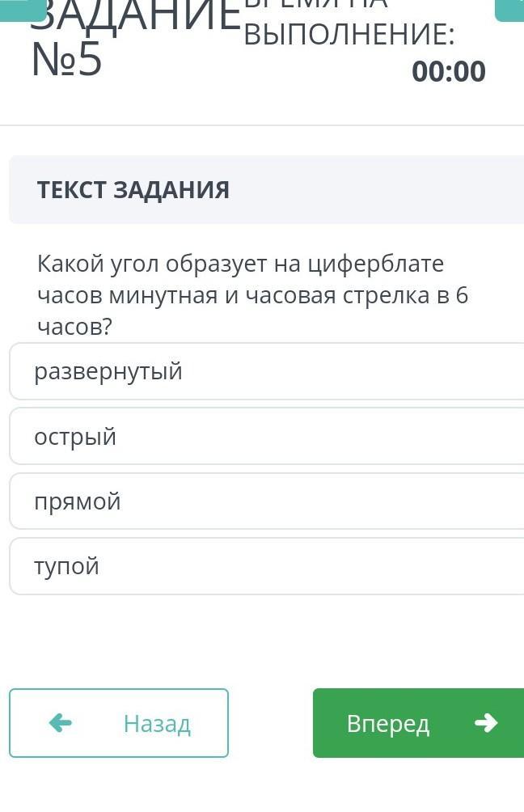
Task: Click the "Назад" button
Action: point(119,723)
